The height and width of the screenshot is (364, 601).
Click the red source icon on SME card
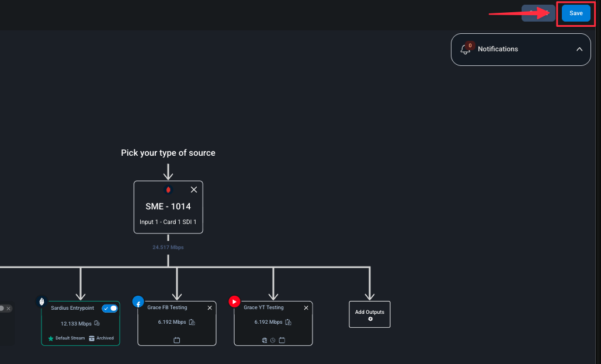pyautogui.click(x=168, y=190)
